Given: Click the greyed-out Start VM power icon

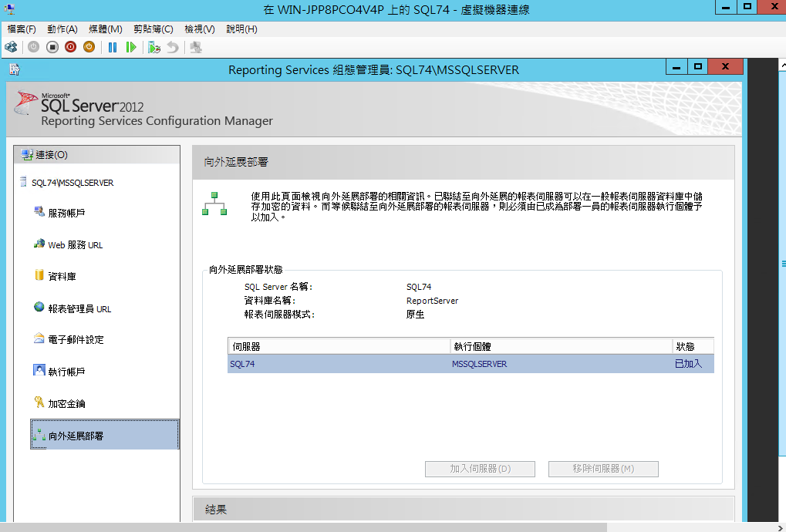Looking at the screenshot, I should [34, 47].
